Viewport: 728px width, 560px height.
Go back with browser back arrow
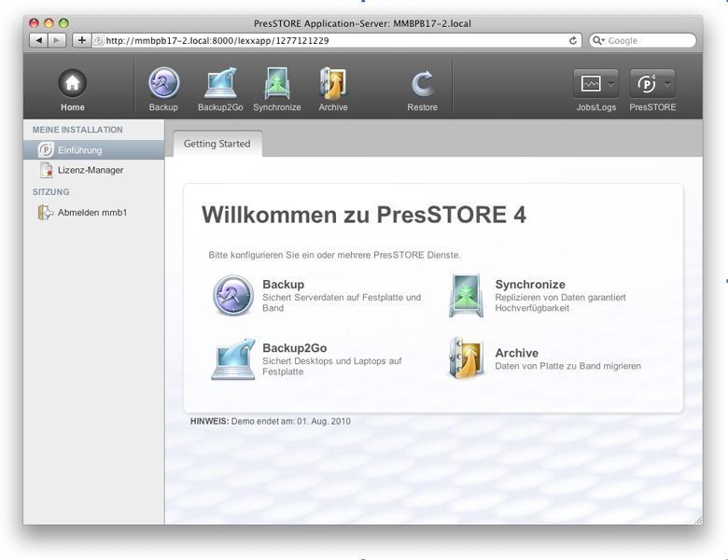tap(38, 40)
